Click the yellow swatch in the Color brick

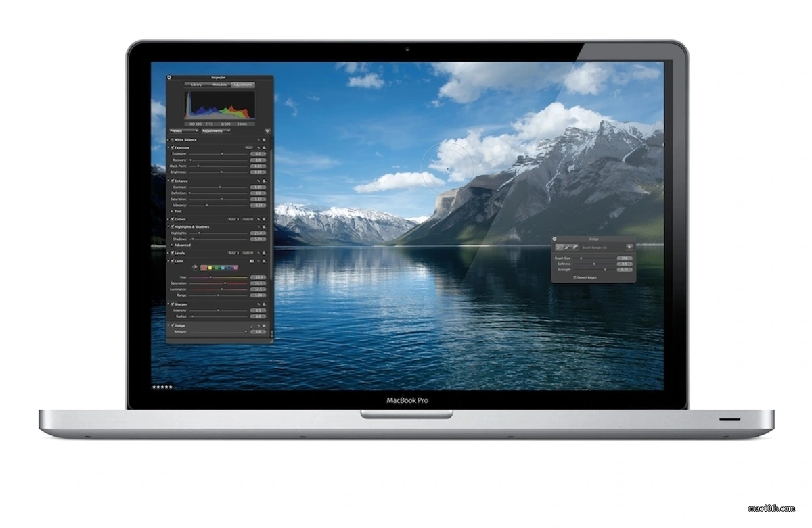pos(210,267)
